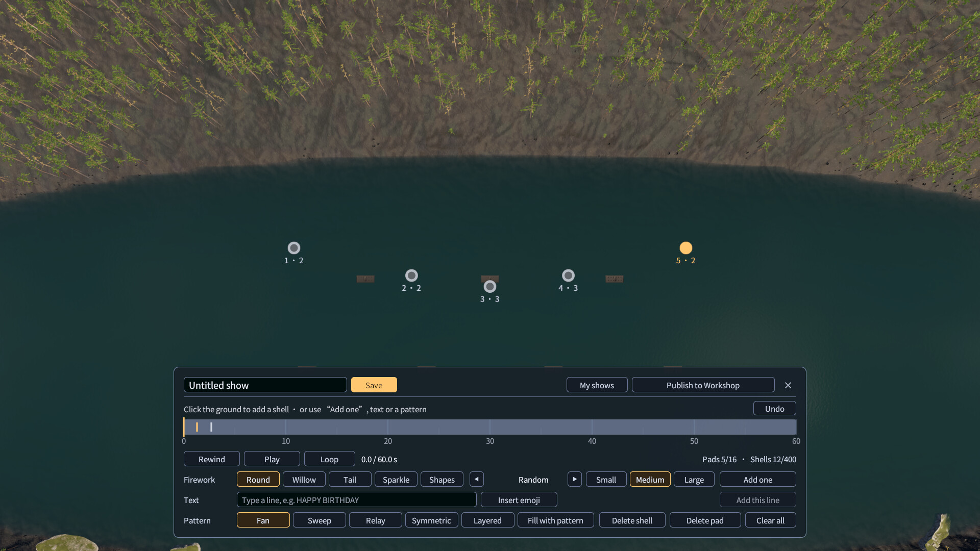Viewport: 980px width, 551px height.
Task: Choose the Shapes firework type
Action: click(x=442, y=479)
